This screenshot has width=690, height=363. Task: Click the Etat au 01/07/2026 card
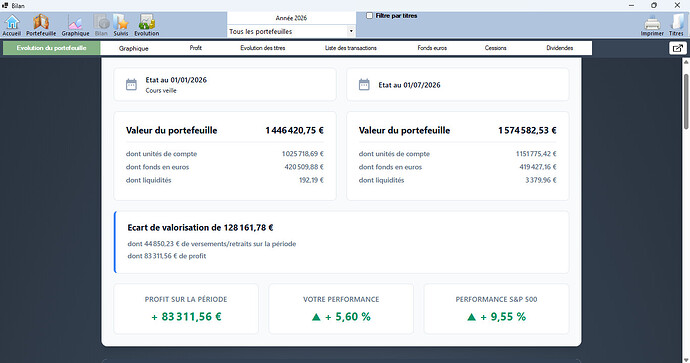(458, 84)
